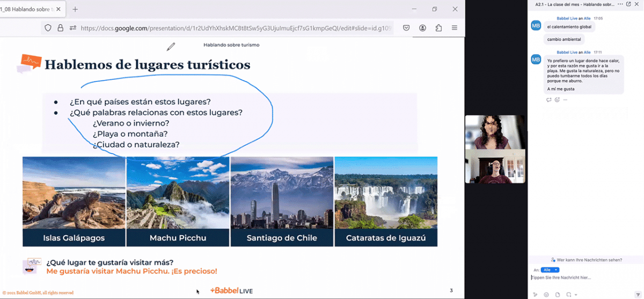The width and height of the screenshot is (644, 299).
Task: Open the emoji picker in chat
Action: point(546,295)
